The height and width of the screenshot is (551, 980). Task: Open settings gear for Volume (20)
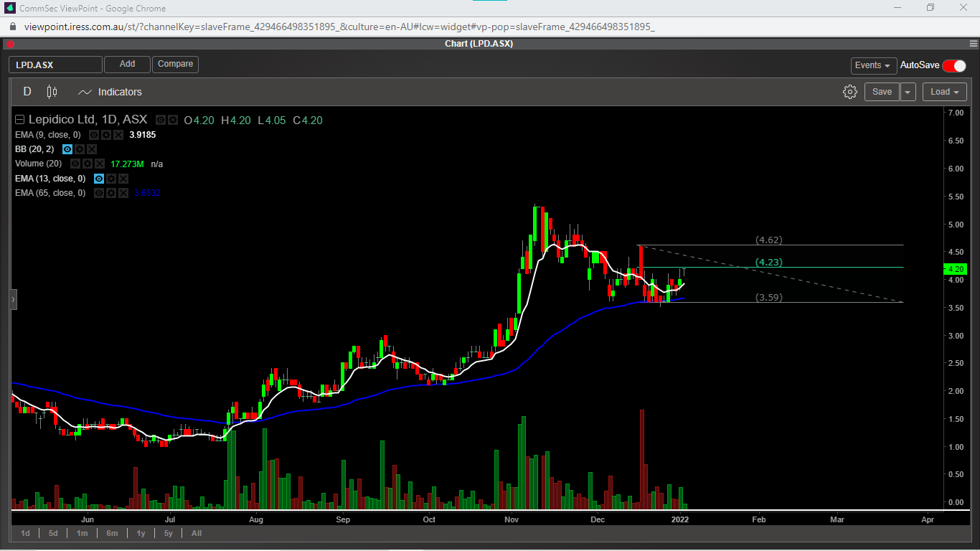[x=88, y=164]
